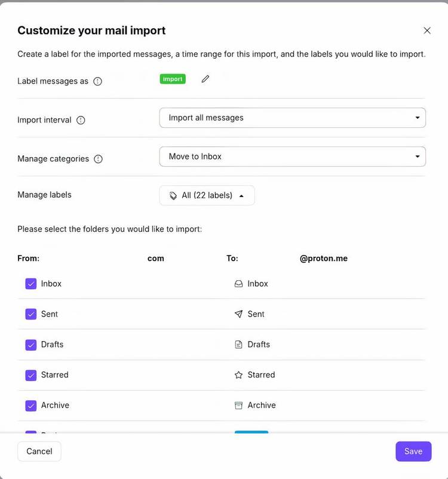The image size is (448, 479).
Task: Click the destination Drafts text
Action: (259, 345)
